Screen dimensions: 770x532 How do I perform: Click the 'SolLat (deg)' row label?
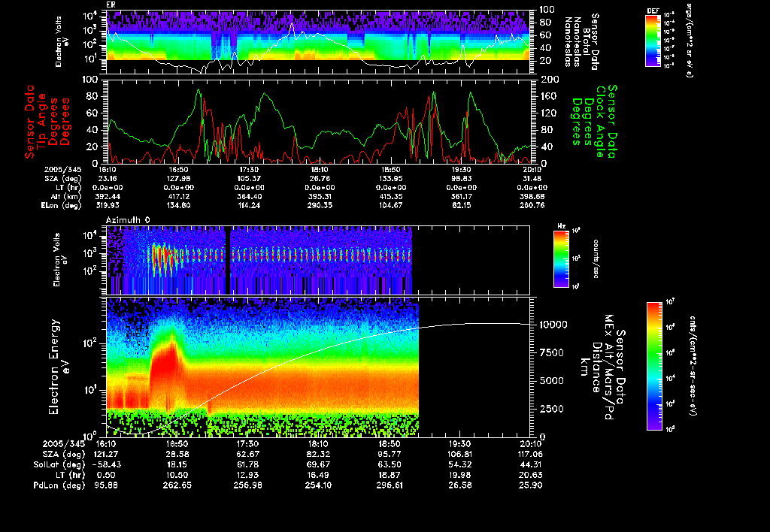[x=59, y=465]
